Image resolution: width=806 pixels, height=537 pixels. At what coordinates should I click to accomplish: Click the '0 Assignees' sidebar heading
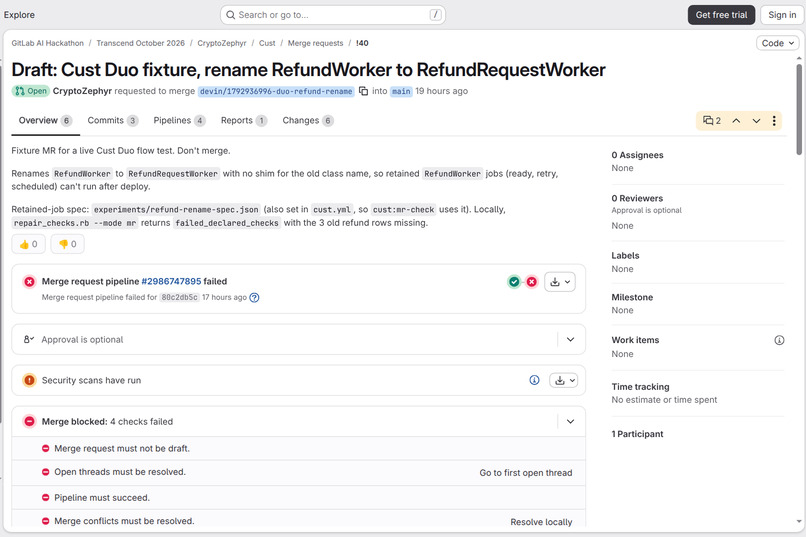[x=637, y=155]
